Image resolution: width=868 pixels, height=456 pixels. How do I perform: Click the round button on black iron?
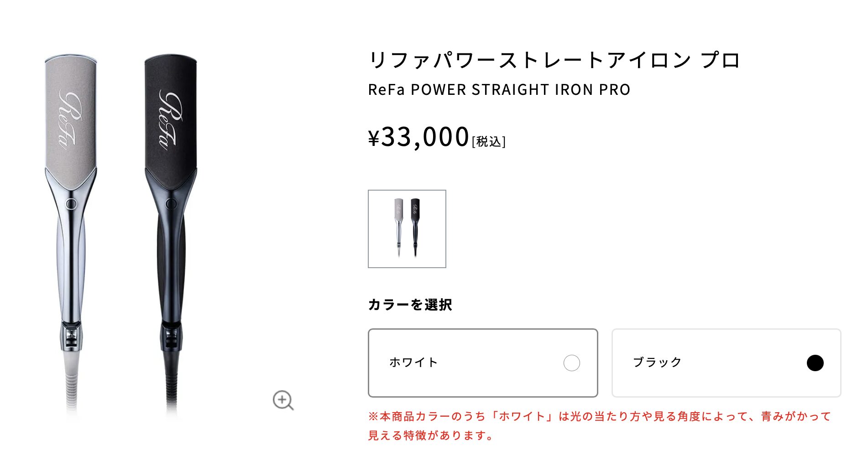click(171, 204)
